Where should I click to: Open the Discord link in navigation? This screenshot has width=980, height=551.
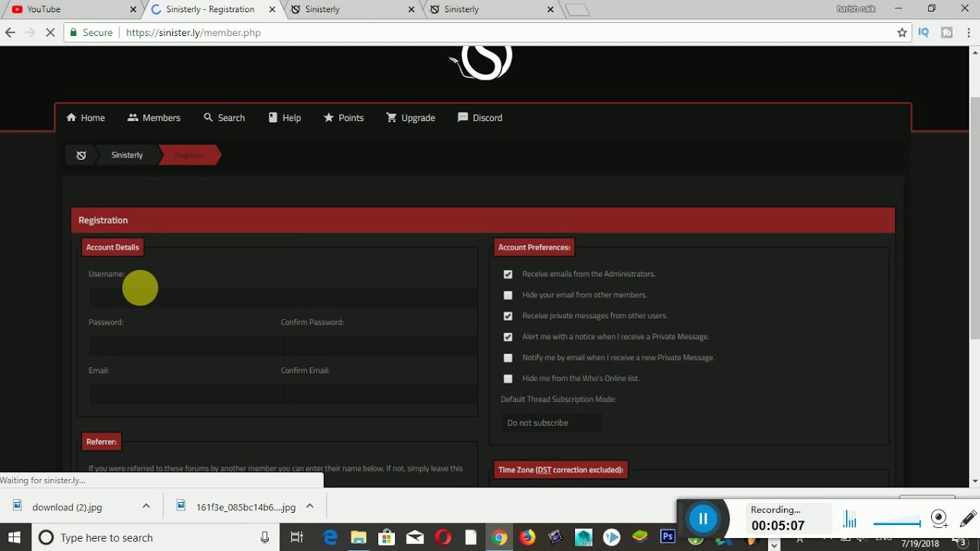tap(480, 118)
